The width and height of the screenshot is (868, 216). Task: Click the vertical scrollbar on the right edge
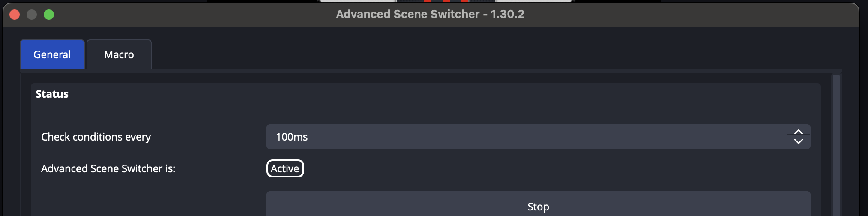tap(836, 145)
